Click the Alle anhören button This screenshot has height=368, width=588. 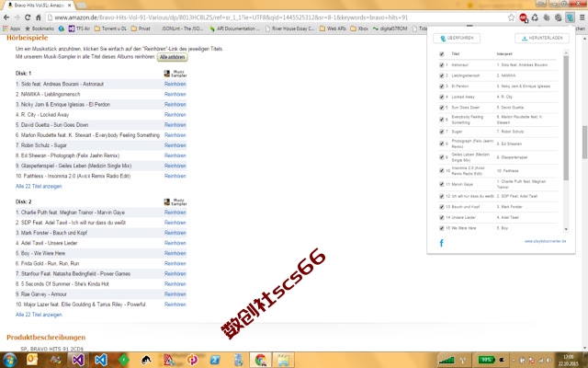pos(172,57)
